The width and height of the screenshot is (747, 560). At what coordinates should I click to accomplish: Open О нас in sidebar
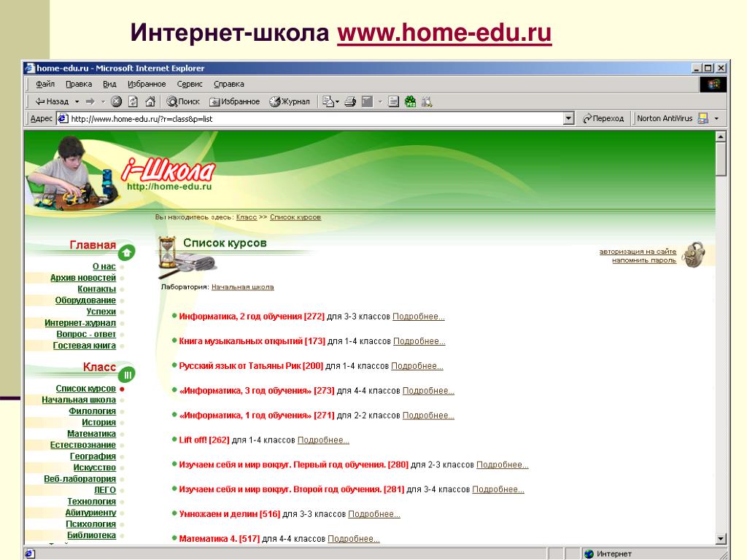pos(104,267)
